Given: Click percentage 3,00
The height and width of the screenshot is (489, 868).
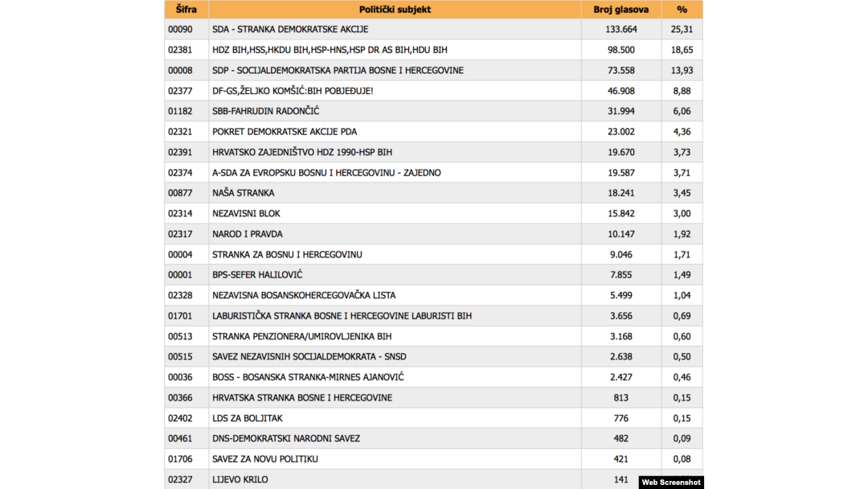Looking at the screenshot, I should 682,214.
